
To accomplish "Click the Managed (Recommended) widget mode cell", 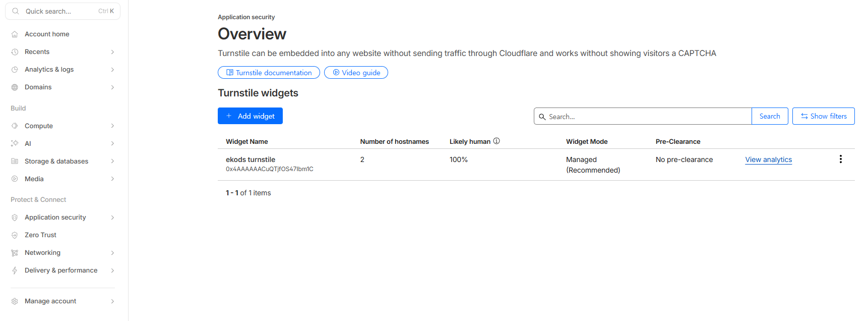I will (593, 165).
